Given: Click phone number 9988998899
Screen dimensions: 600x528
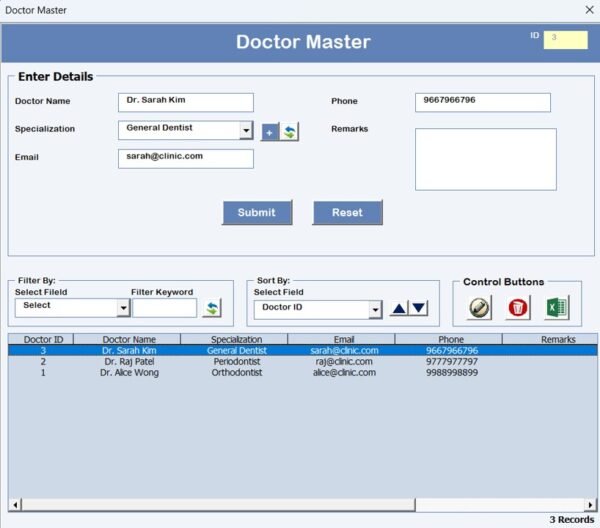Looking at the screenshot, I should pos(452,373).
